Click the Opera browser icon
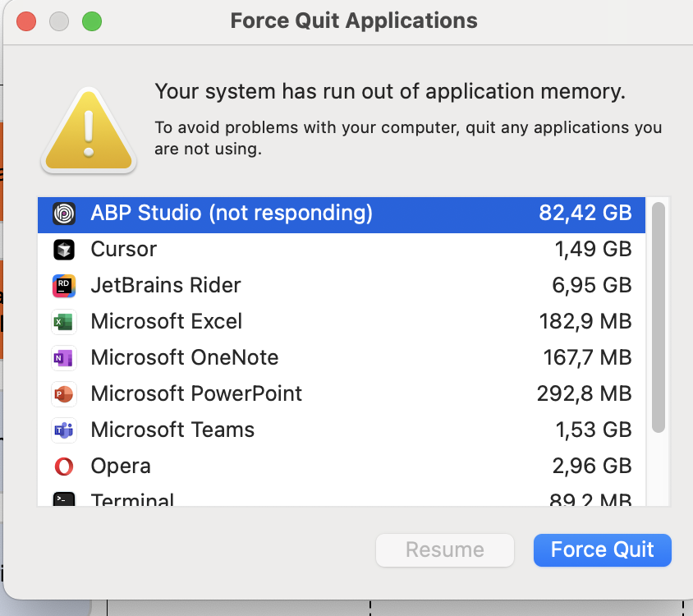 tap(64, 467)
